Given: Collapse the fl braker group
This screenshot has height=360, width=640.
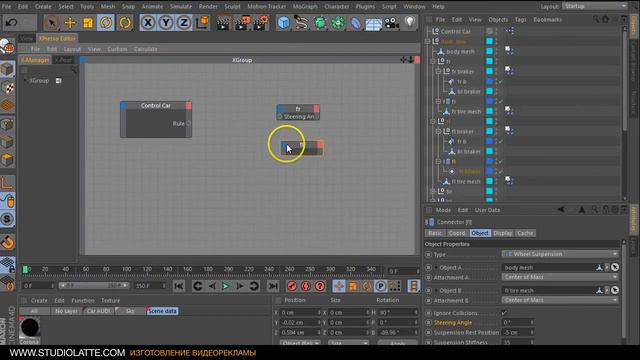Looking at the screenshot, I should point(438,131).
